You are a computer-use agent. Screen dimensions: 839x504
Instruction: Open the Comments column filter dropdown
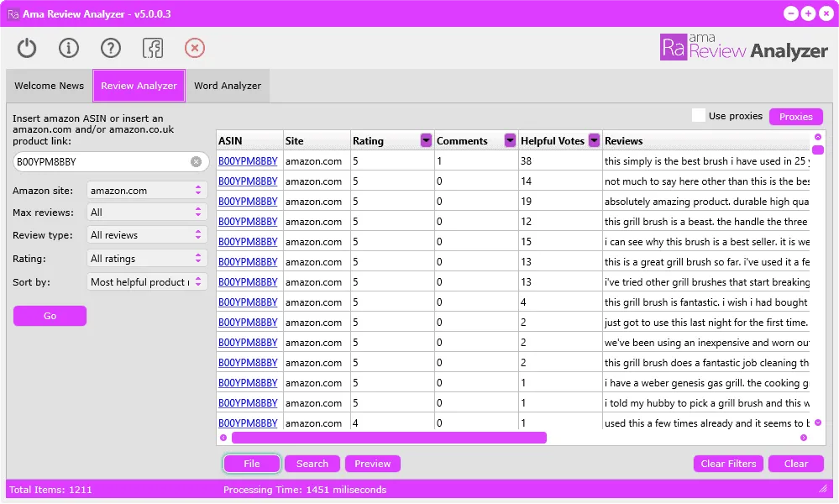tap(510, 140)
